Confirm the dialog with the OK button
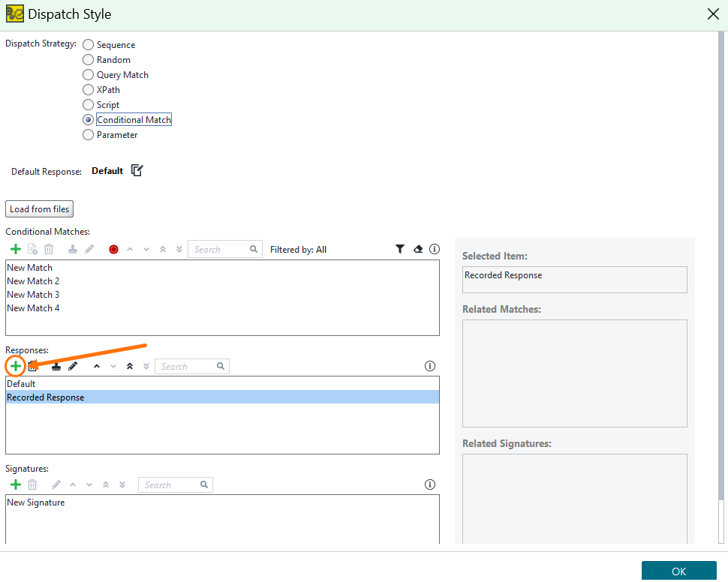 [x=678, y=571]
